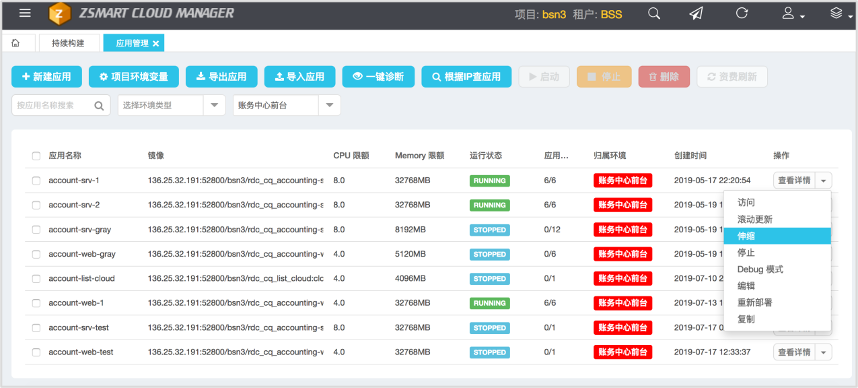Click the 5120MB memory value
Image resolution: width=858 pixels, height=388 pixels.
click(x=410, y=254)
